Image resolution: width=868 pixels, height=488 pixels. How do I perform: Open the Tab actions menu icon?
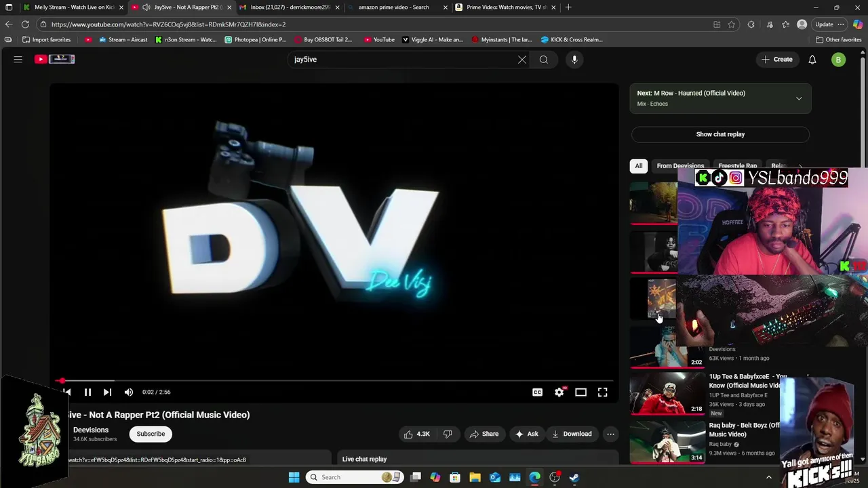click(x=9, y=7)
